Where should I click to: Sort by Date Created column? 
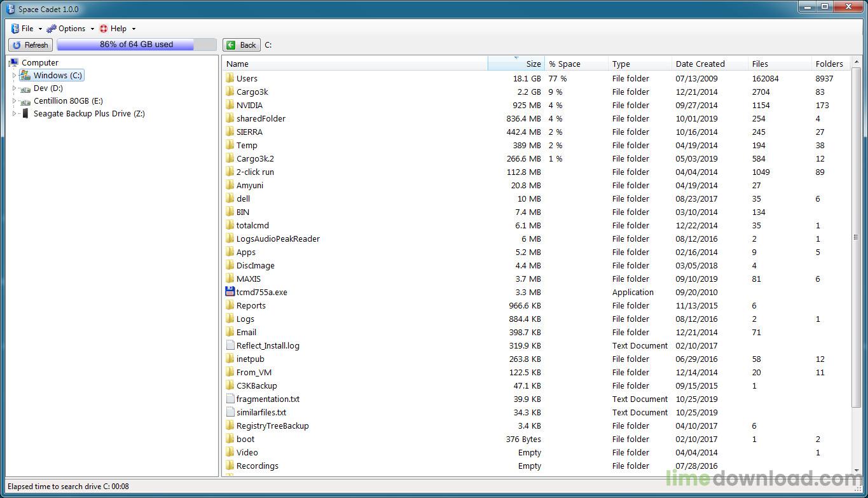coord(699,64)
